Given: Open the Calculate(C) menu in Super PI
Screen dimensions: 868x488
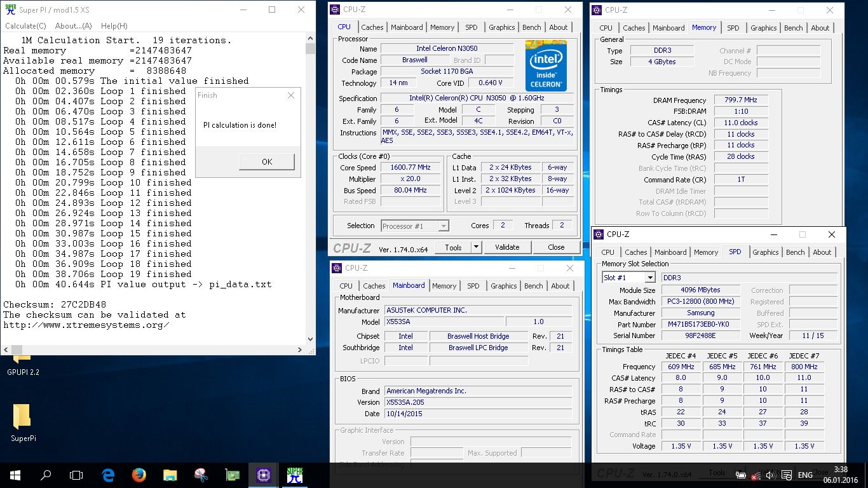Looking at the screenshot, I should pos(25,26).
